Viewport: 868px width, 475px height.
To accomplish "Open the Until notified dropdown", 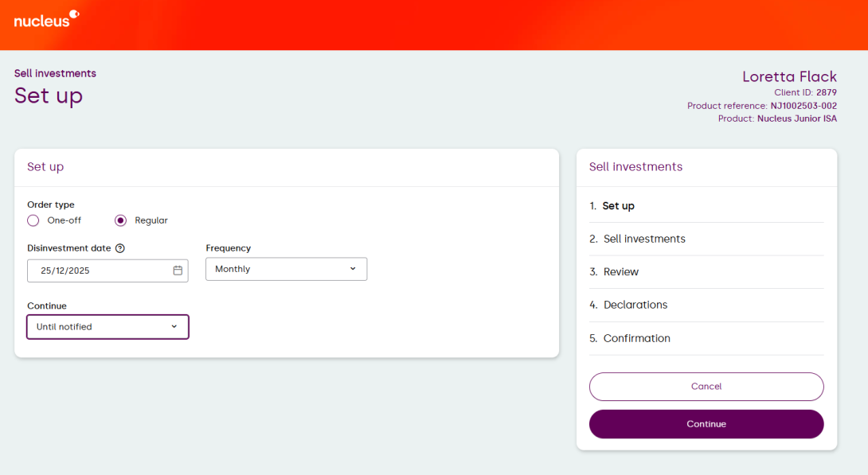I will (108, 327).
